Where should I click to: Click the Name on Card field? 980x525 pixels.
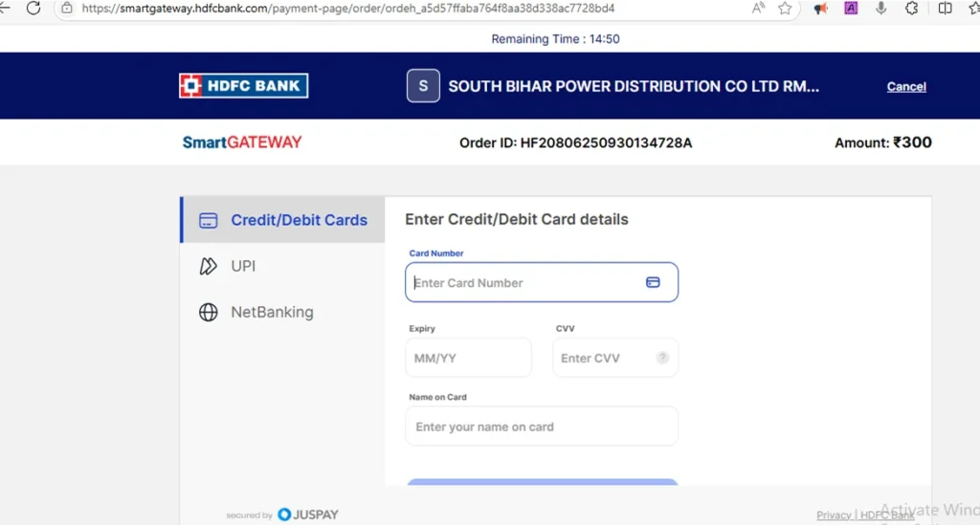point(542,427)
